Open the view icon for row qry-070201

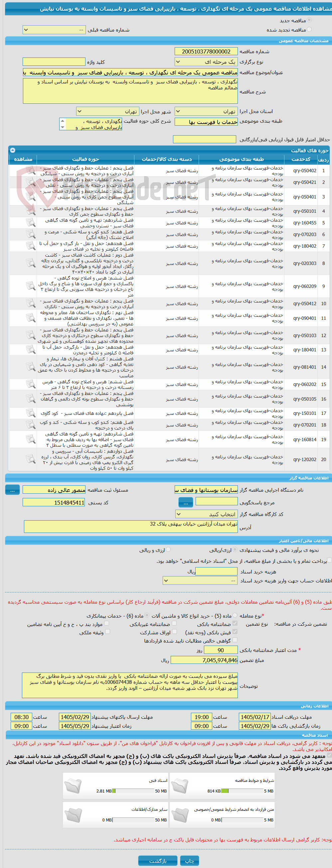pyautogui.click(x=31, y=425)
